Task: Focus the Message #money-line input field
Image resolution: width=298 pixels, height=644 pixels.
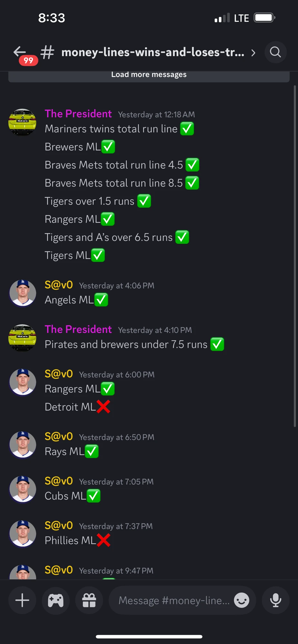Action: tap(174, 600)
